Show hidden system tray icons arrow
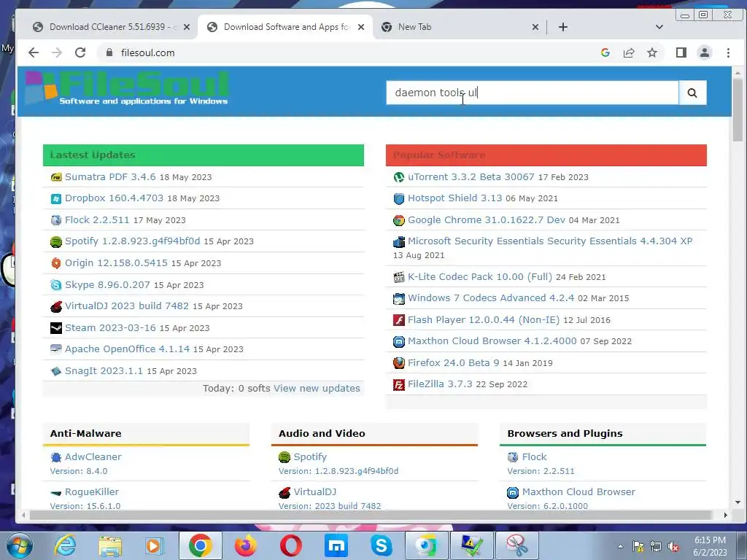 point(620,546)
